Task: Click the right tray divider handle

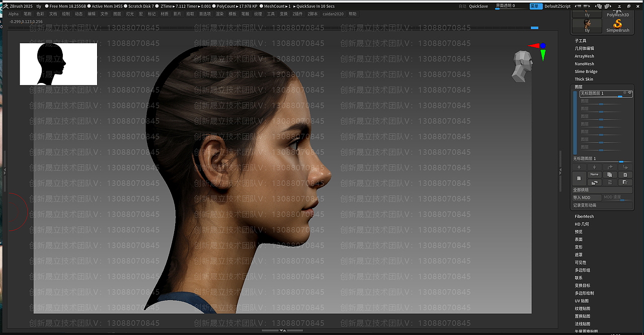Action: click(x=560, y=172)
